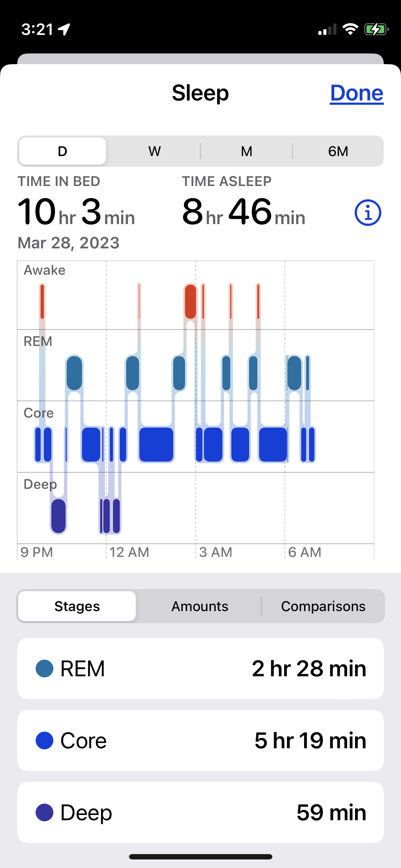The image size is (401, 868).
Task: Select the Stages tab
Action: pos(77,606)
